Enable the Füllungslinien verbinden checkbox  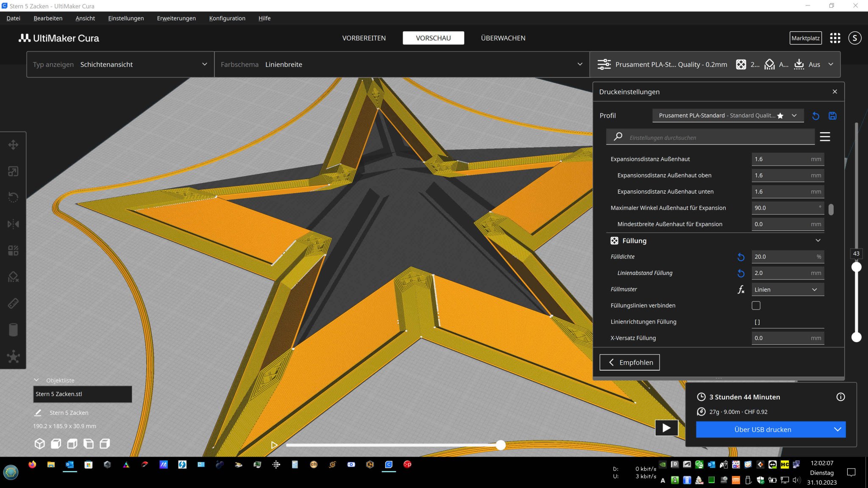[756, 305]
